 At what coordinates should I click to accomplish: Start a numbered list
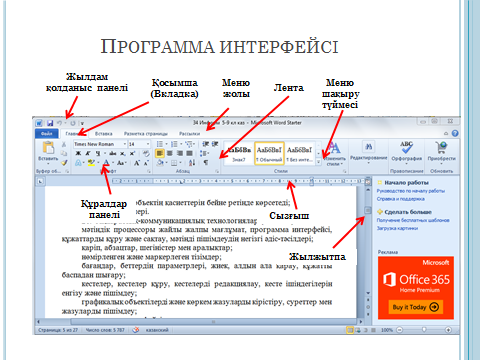pyautogui.click(x=174, y=144)
